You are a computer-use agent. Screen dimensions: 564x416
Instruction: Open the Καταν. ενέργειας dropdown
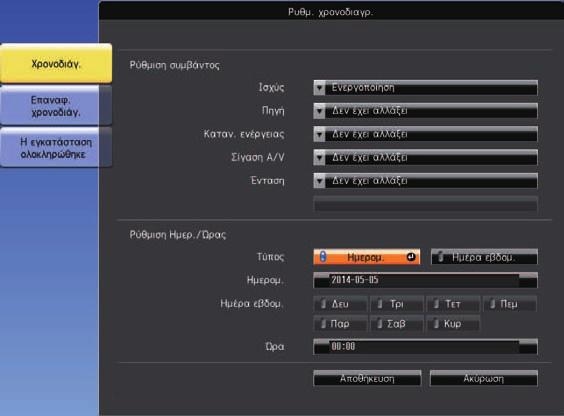426,134
